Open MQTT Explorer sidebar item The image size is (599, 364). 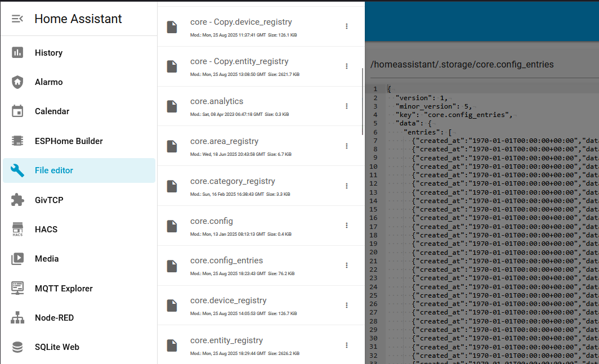point(64,288)
